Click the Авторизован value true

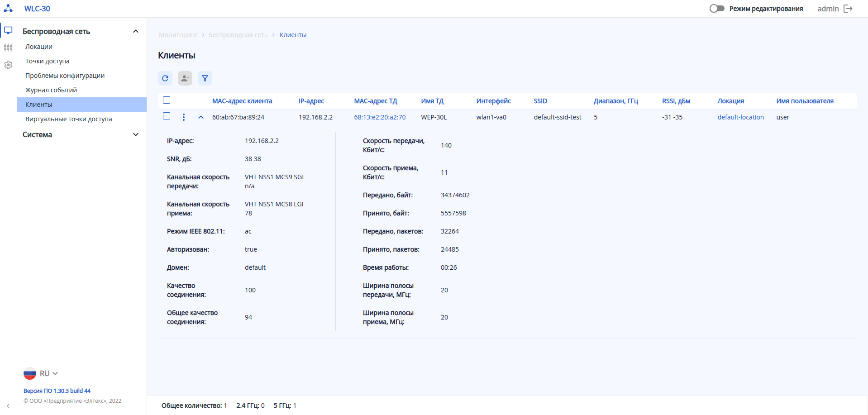(251, 249)
